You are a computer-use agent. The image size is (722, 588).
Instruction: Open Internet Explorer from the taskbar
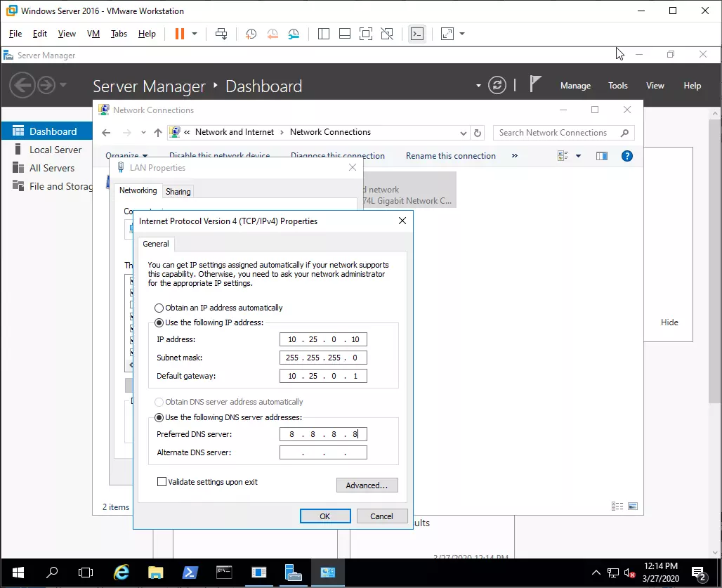(x=122, y=572)
